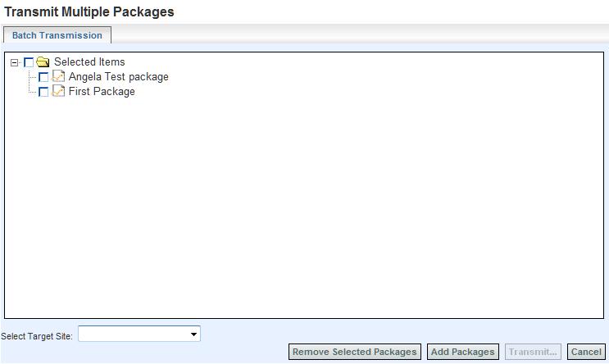Click the Transmit Multiple Packages heading
Screen dimensions: 609x364
pos(89,12)
